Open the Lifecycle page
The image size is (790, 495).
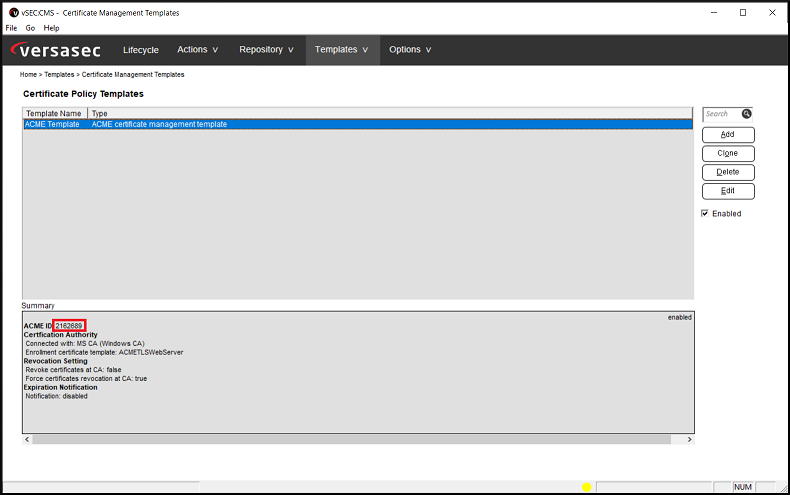click(141, 50)
